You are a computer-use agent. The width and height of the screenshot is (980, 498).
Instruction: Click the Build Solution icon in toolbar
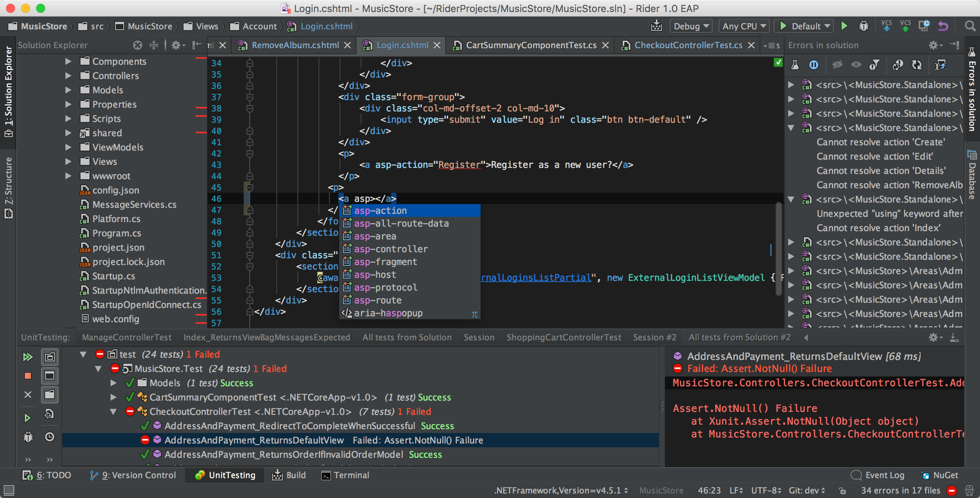(x=657, y=26)
